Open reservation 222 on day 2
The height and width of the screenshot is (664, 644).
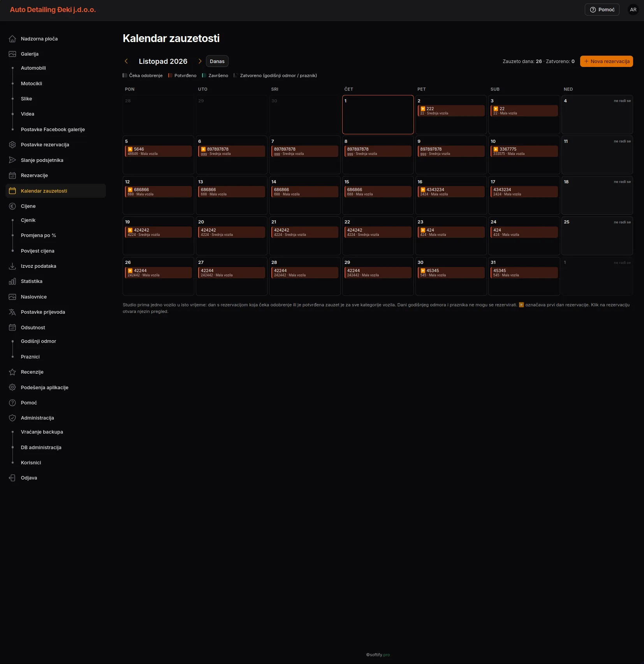451,111
